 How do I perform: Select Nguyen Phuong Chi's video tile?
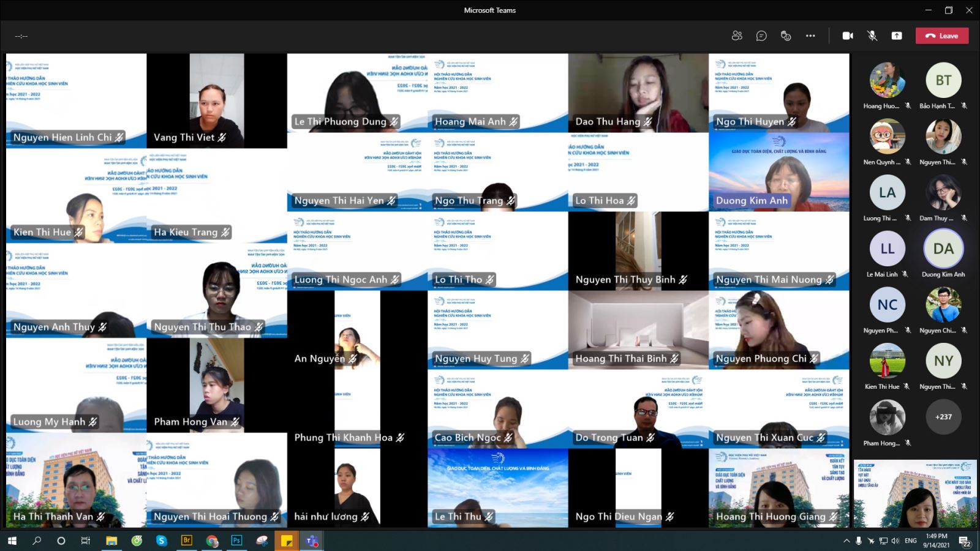tap(779, 329)
